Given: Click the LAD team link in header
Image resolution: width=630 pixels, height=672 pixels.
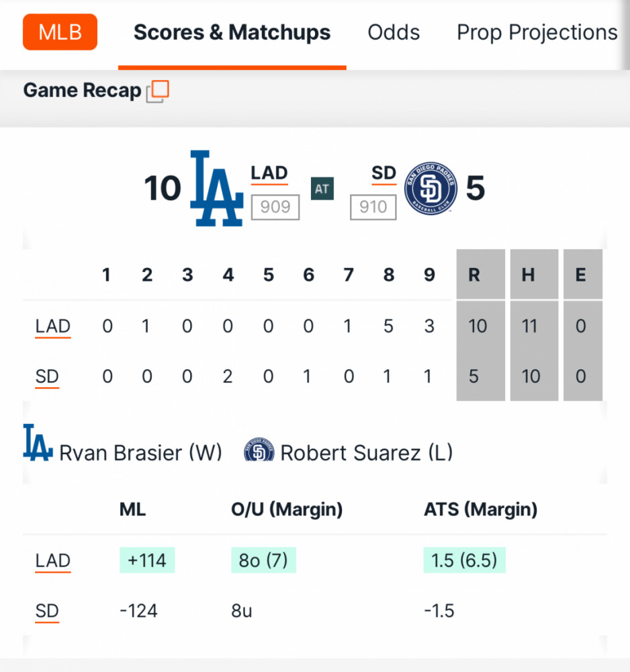Looking at the screenshot, I should 269,173.
